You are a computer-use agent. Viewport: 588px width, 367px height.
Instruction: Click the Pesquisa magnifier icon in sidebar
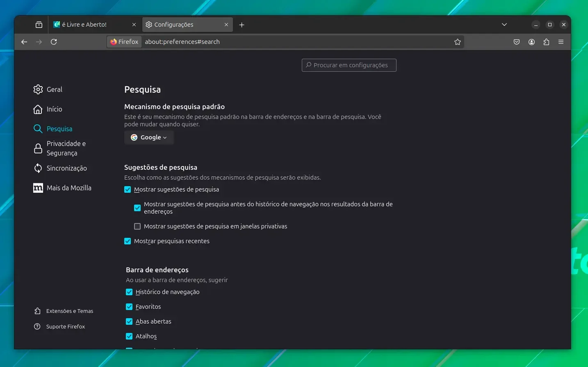point(38,129)
